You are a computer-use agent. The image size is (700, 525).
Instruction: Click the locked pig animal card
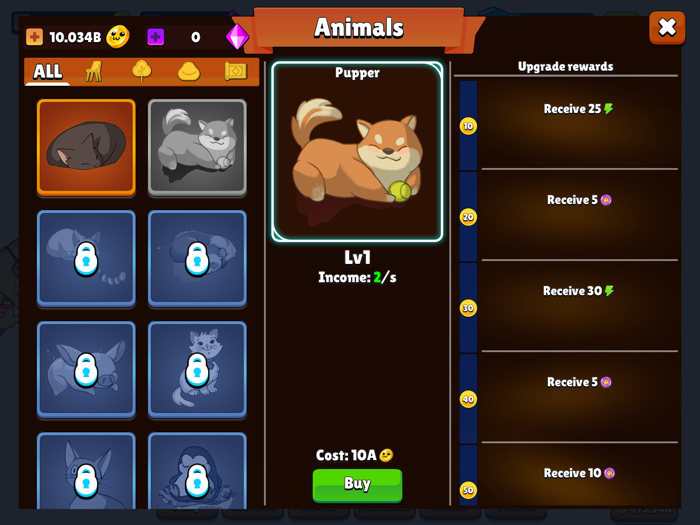coord(86,370)
